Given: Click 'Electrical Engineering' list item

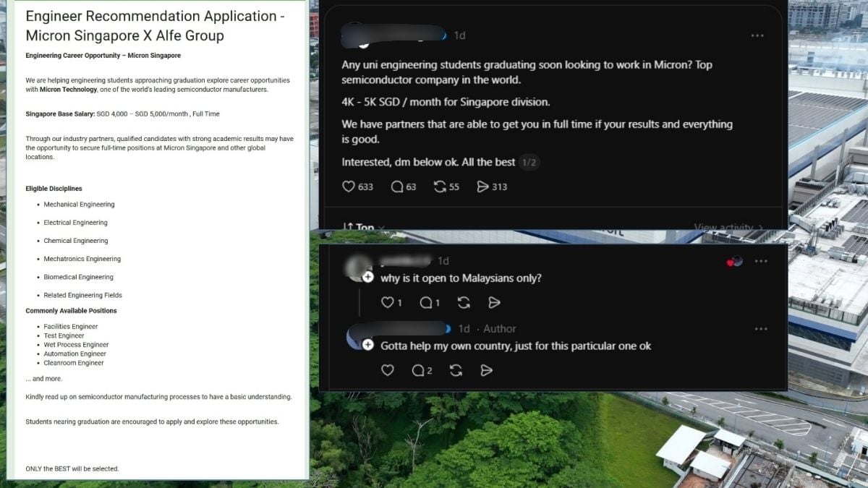Looking at the screenshot, I should coord(75,223).
